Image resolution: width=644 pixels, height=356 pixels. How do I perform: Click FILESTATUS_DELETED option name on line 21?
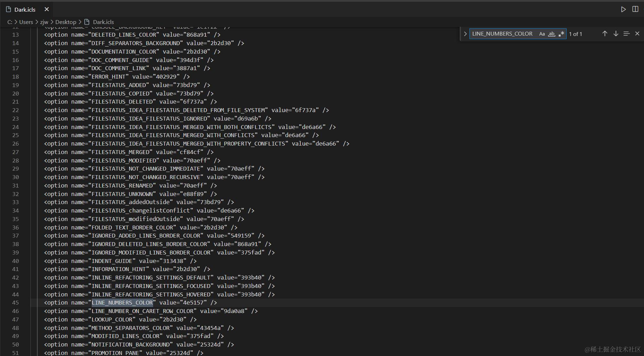coord(122,102)
